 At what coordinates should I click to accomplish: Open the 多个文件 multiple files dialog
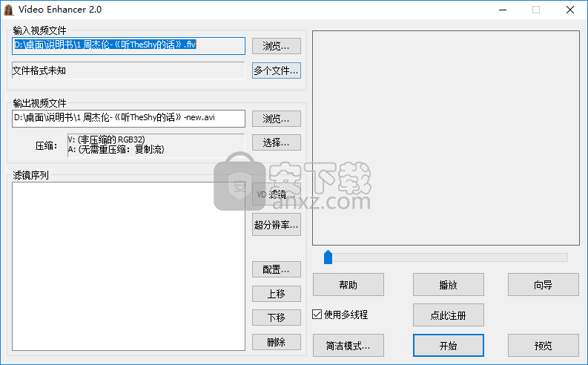(x=277, y=70)
